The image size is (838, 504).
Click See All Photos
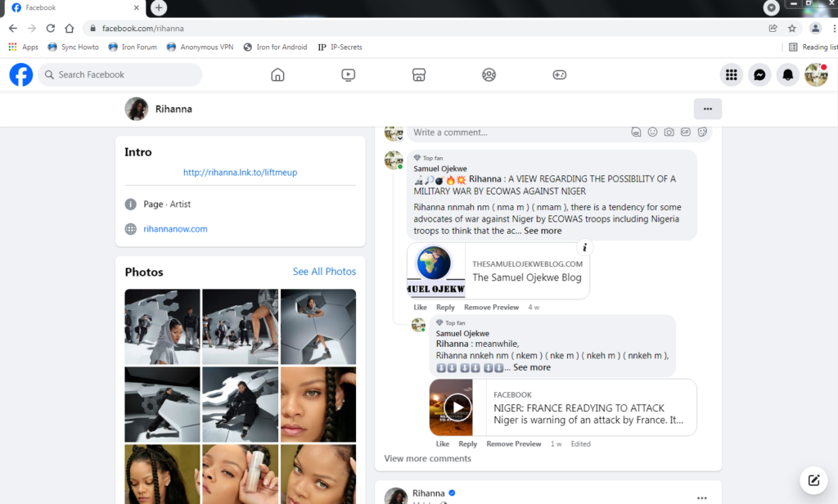click(324, 272)
